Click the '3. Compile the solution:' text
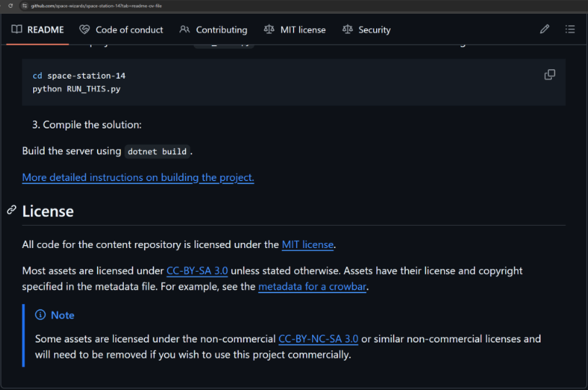588x390 pixels. [87, 125]
